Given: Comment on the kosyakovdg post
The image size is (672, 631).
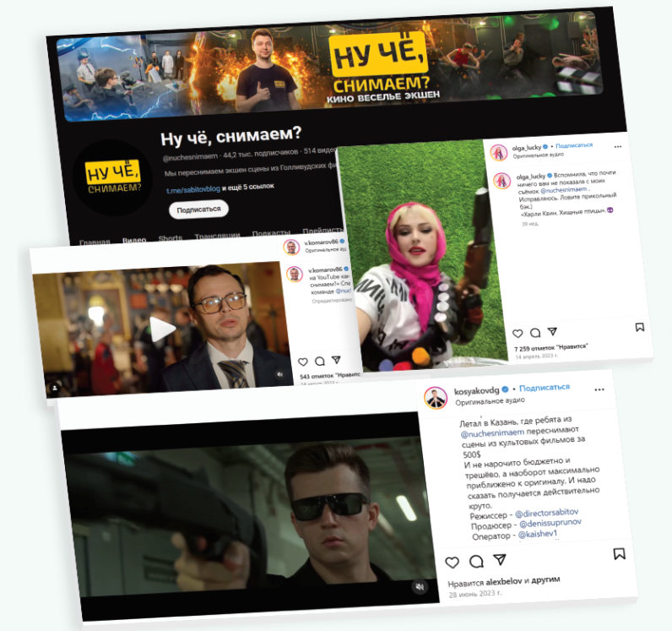Looking at the screenshot, I should 476,561.
